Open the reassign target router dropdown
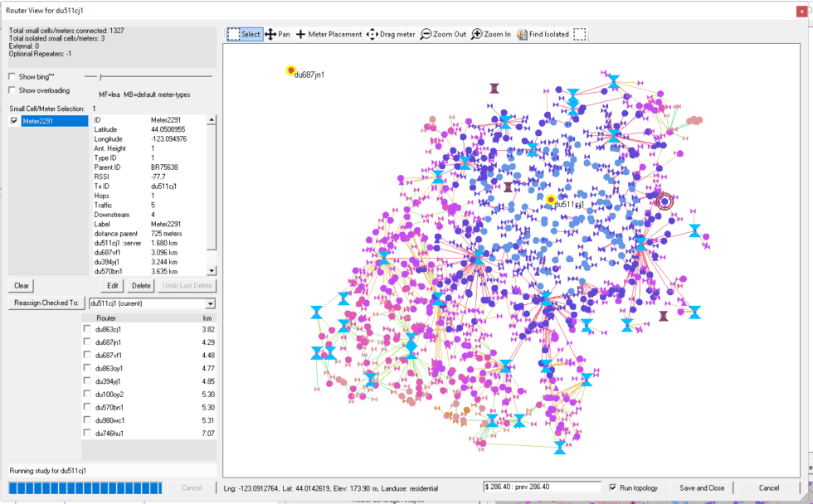Image resolution: width=813 pixels, height=504 pixels. (209, 303)
